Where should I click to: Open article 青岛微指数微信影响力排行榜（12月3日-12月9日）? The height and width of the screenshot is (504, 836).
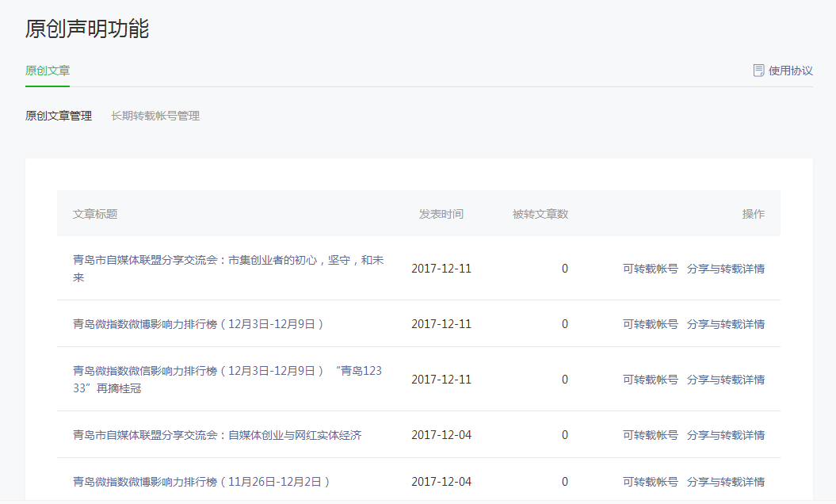(227, 371)
